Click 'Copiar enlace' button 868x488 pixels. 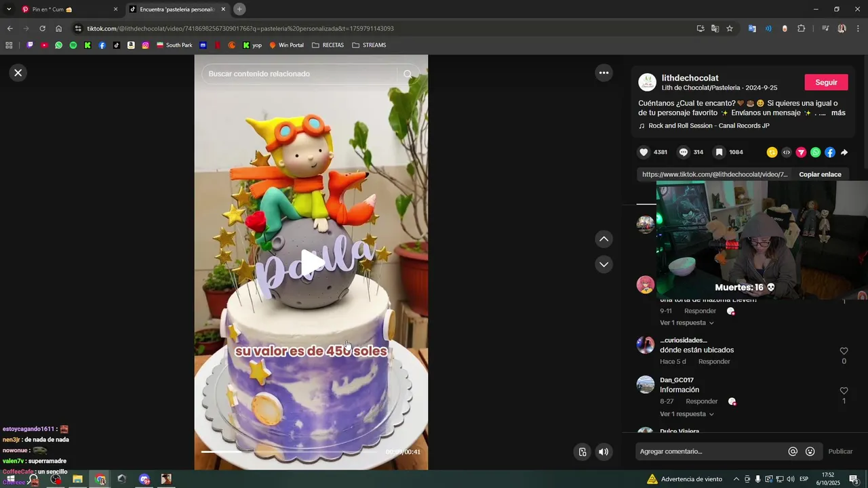[x=820, y=174]
